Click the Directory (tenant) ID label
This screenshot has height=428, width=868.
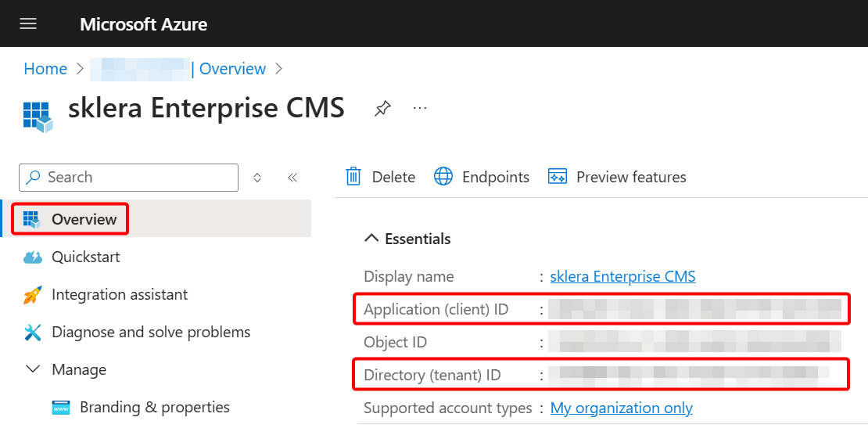(432, 376)
